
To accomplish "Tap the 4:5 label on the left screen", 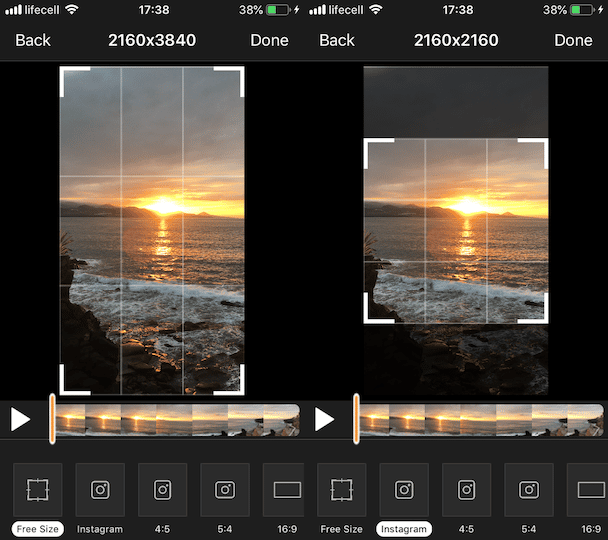I will [162, 529].
